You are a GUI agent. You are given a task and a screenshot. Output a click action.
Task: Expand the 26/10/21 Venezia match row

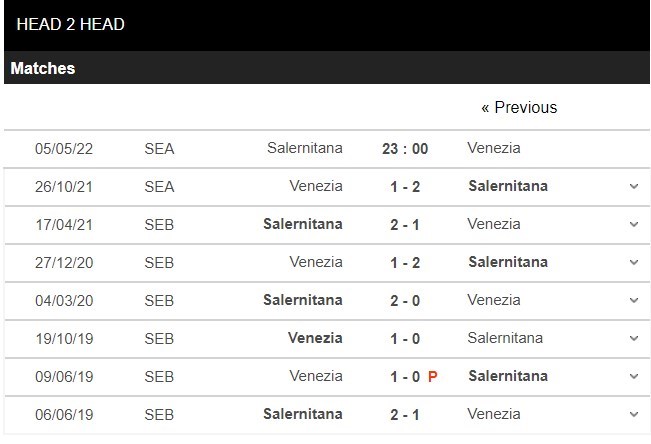(x=634, y=186)
